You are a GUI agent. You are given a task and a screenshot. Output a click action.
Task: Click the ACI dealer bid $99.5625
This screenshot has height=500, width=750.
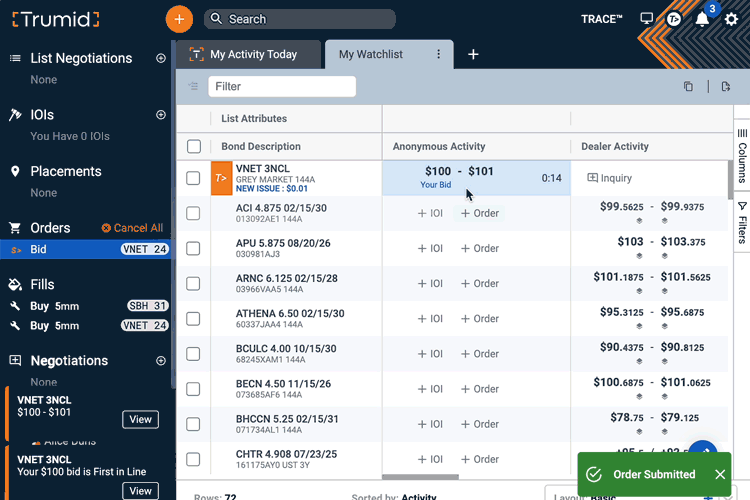[622, 207]
